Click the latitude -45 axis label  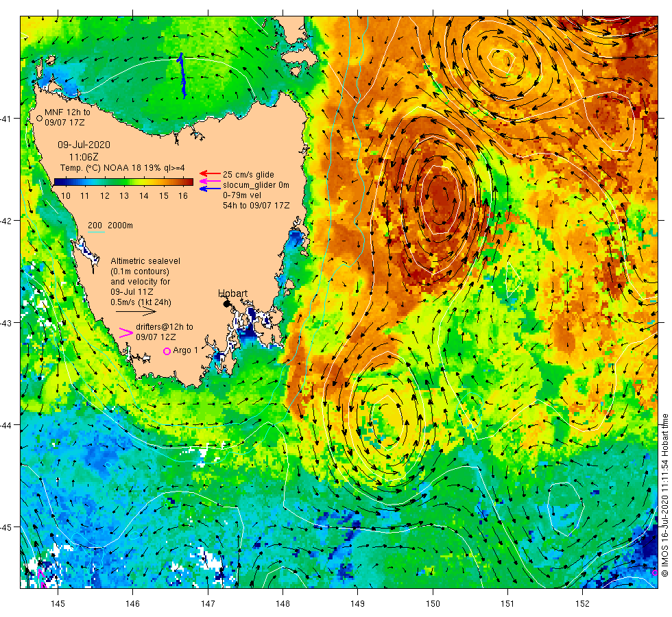point(6,527)
